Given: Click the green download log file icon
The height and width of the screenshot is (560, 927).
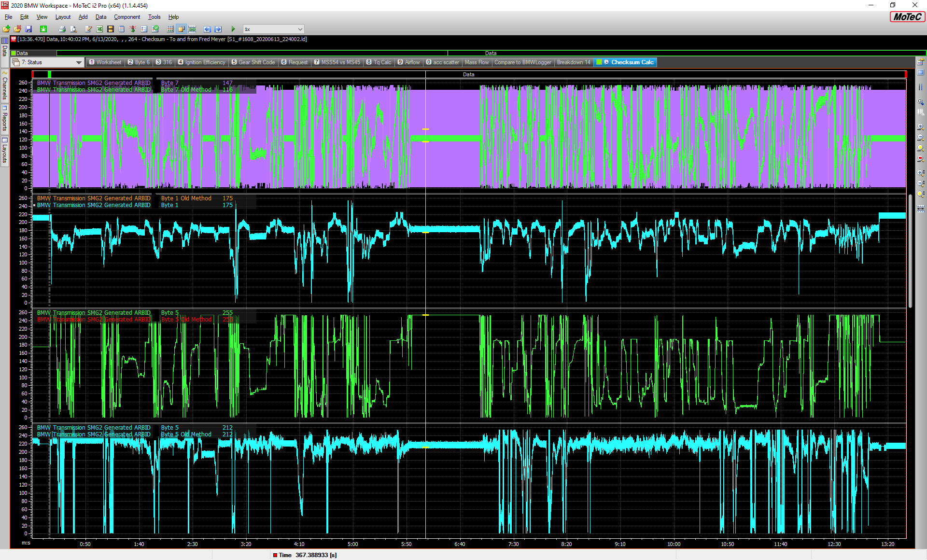Looking at the screenshot, I should 43,29.
